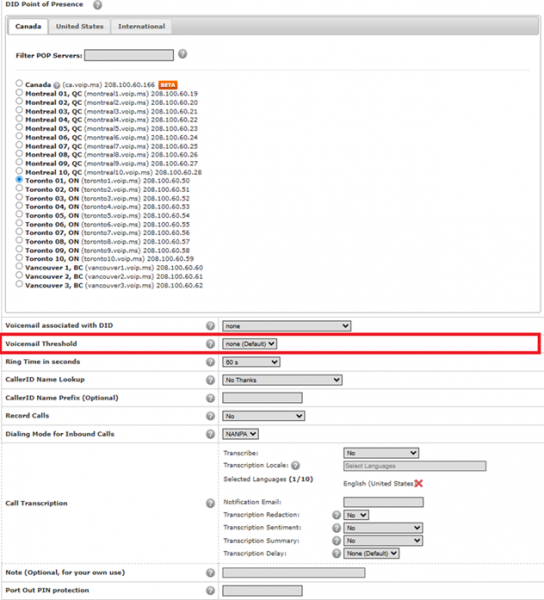Click the Record Calls help icon

click(x=210, y=416)
